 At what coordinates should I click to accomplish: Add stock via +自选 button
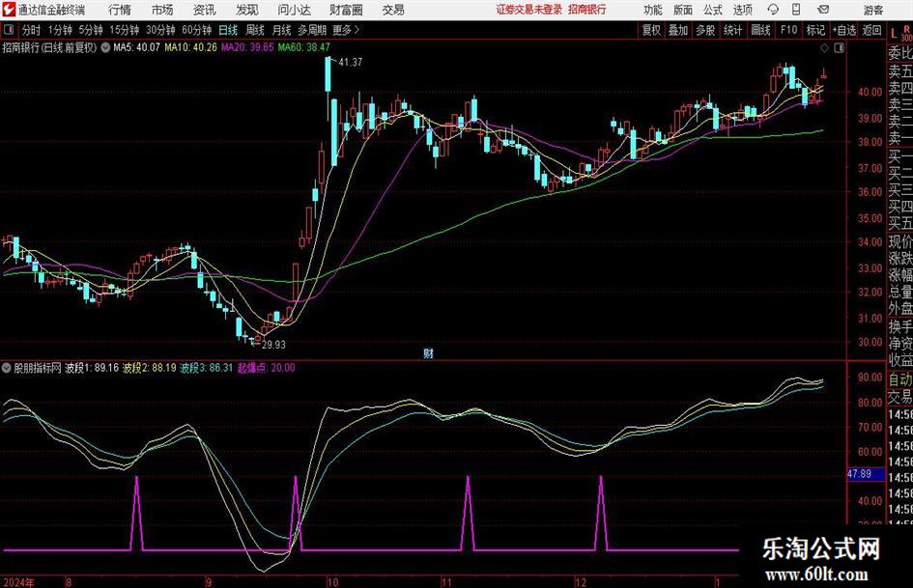pyautogui.click(x=844, y=30)
